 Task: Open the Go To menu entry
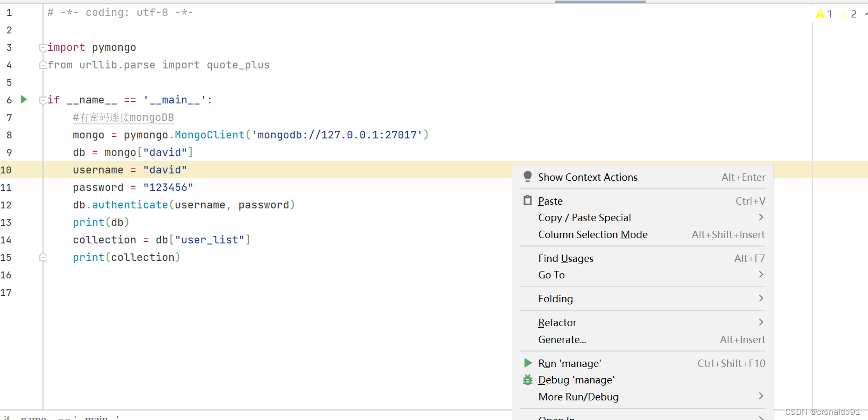coord(642,275)
